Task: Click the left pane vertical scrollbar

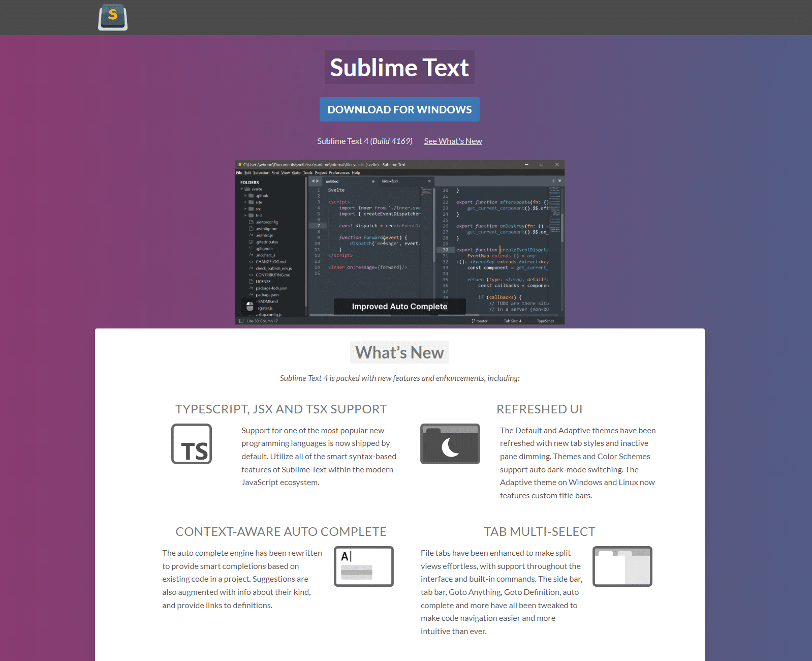Action: 434,225
